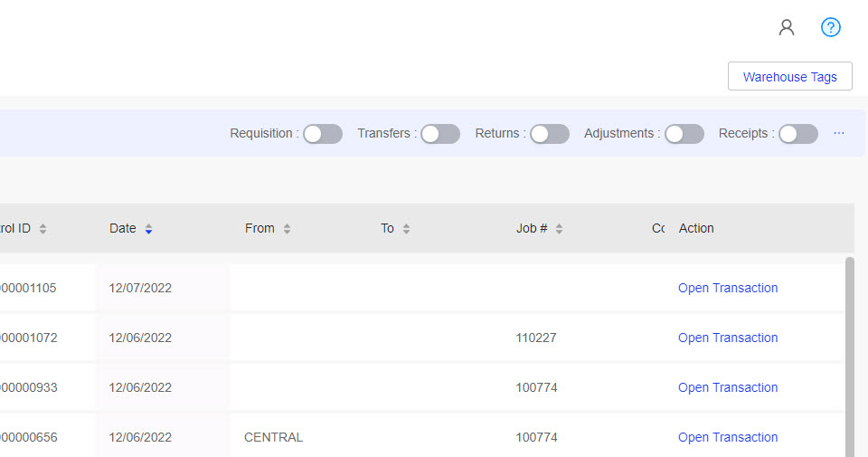Open the help question mark icon
This screenshot has height=457, width=868.
(830, 27)
